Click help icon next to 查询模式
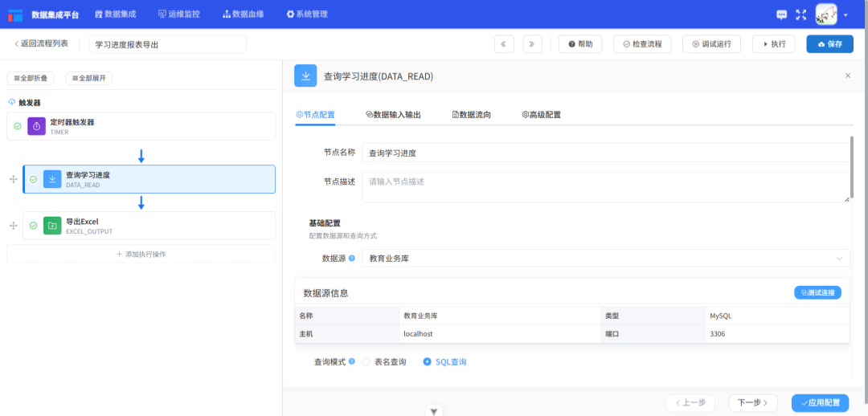This screenshot has width=868, height=416. coord(351,361)
